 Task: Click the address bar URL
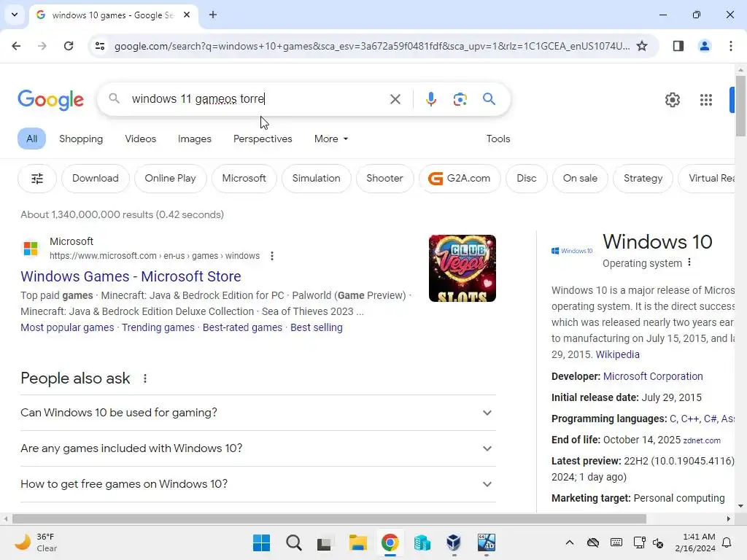tap(372, 46)
